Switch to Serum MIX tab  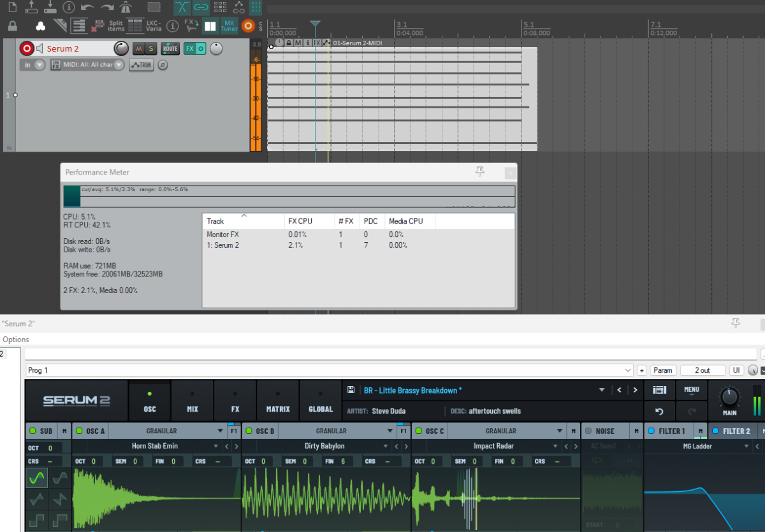[193, 401]
